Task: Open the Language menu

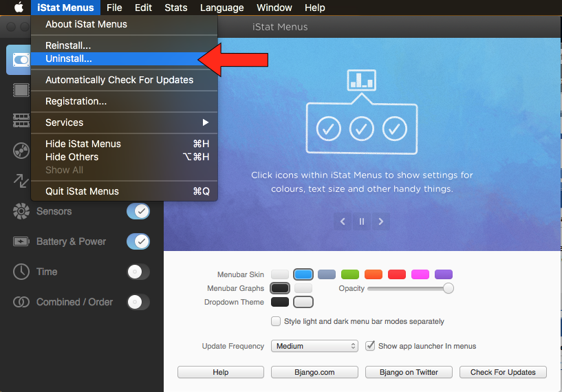Action: coord(222,8)
